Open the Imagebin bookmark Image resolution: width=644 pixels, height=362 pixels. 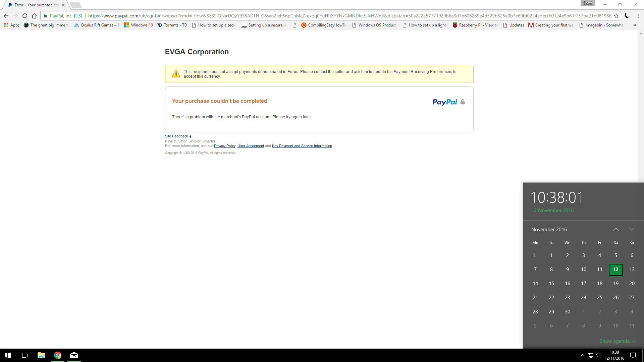pyautogui.click(x=601, y=25)
